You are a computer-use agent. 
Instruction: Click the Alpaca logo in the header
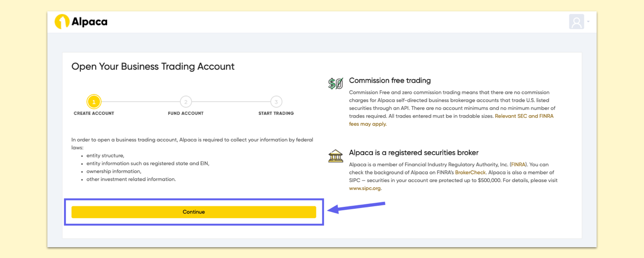click(x=81, y=22)
